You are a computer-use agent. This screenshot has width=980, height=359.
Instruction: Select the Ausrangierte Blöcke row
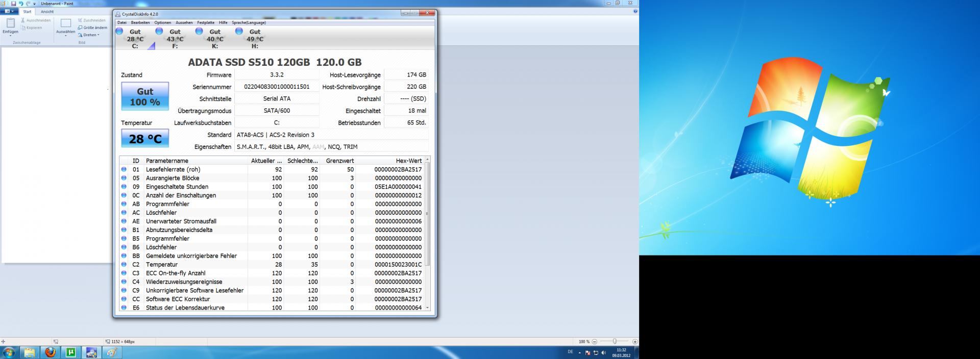pos(272,178)
